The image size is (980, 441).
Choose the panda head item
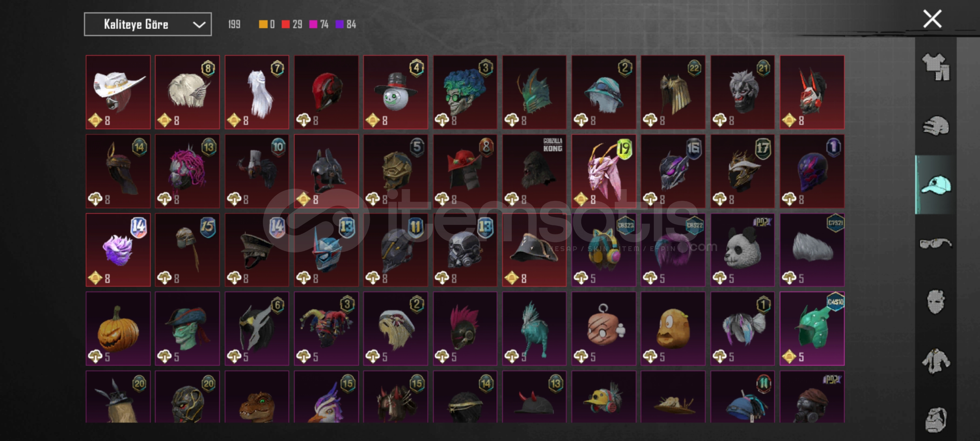tap(742, 250)
